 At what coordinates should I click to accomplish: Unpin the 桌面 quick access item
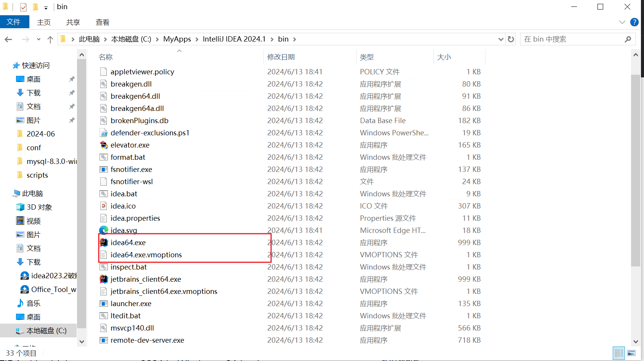pyautogui.click(x=72, y=79)
